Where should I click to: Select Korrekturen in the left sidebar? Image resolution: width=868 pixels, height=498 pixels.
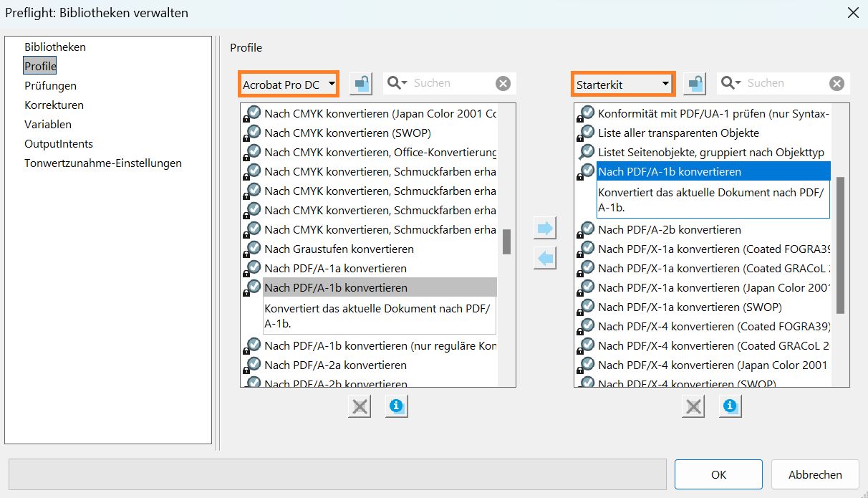54,105
